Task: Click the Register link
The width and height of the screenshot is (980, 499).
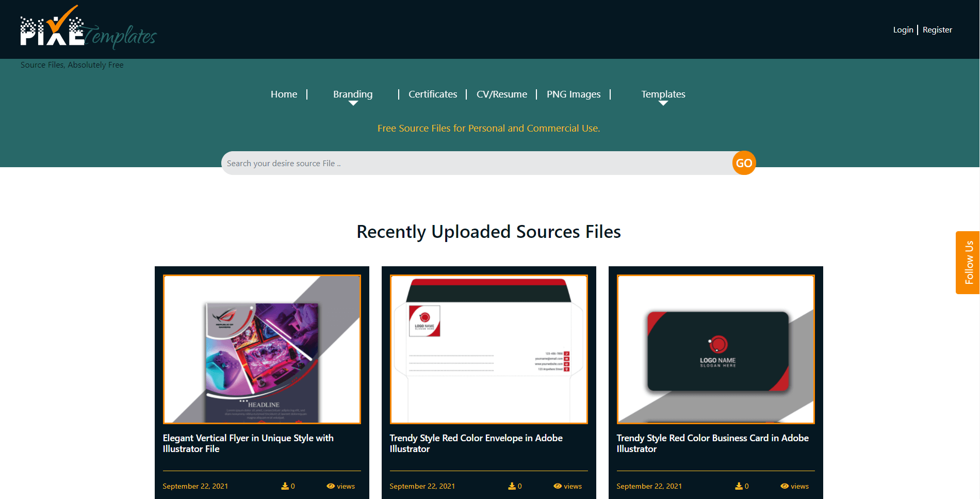Action: point(937,29)
